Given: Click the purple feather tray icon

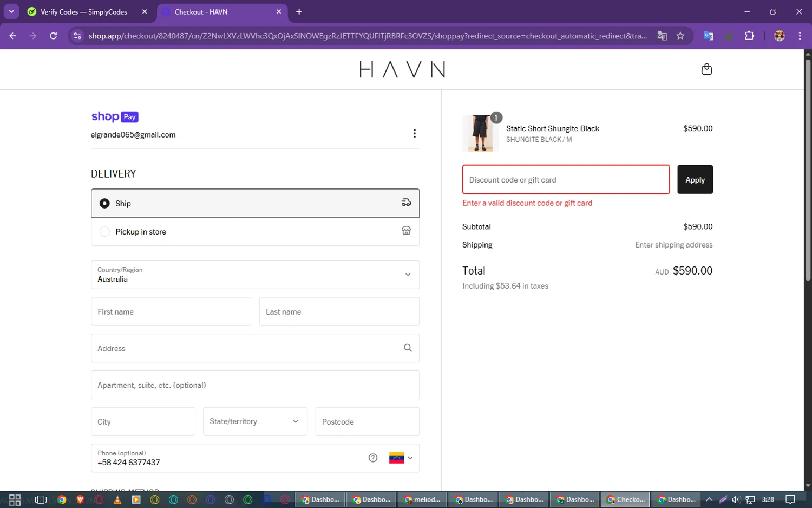Looking at the screenshot, I should [723, 499].
